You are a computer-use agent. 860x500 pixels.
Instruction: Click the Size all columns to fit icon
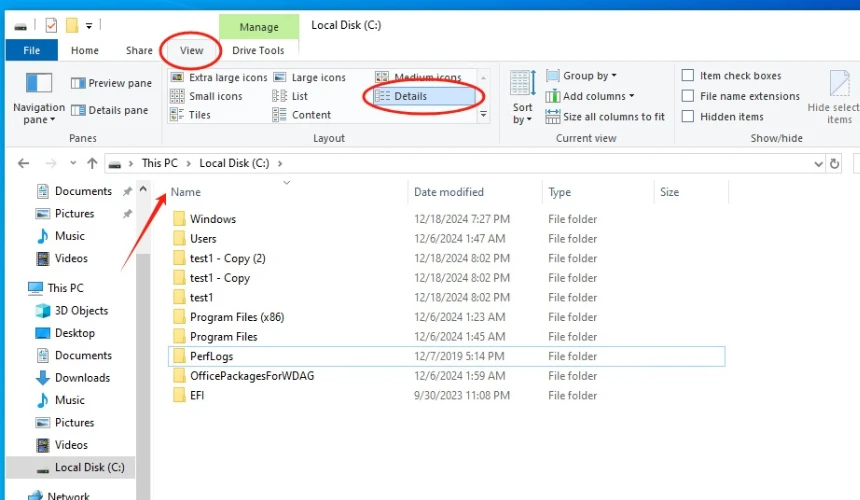point(553,117)
